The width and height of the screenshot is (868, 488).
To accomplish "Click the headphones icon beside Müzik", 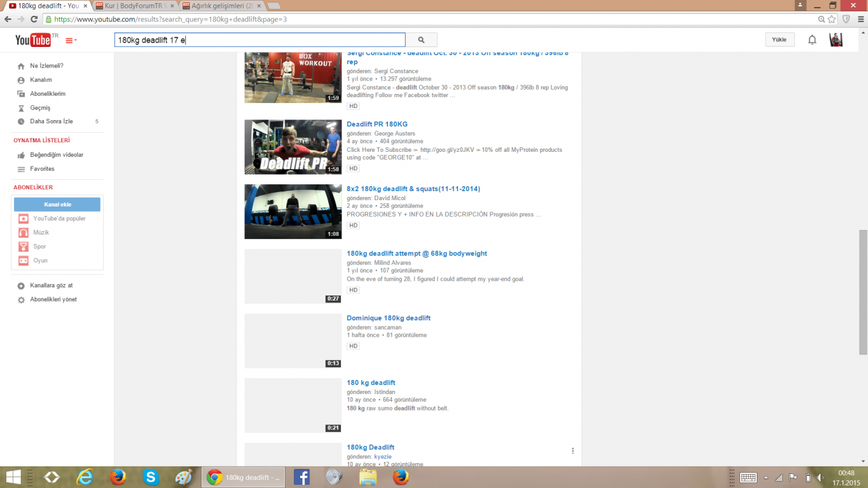I will (23, 233).
